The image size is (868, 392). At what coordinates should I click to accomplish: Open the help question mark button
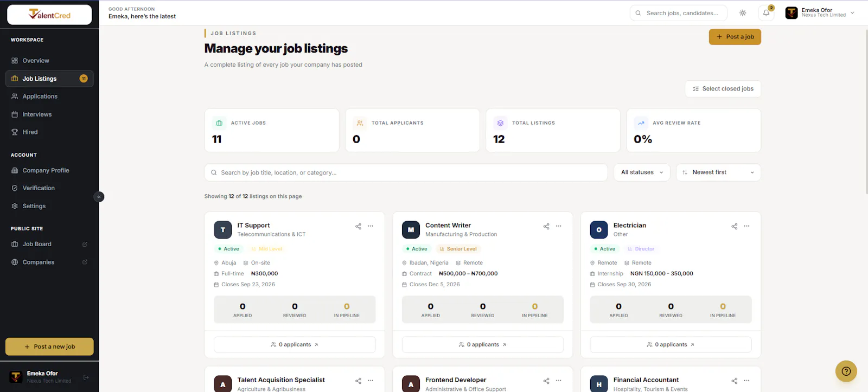pyautogui.click(x=846, y=371)
